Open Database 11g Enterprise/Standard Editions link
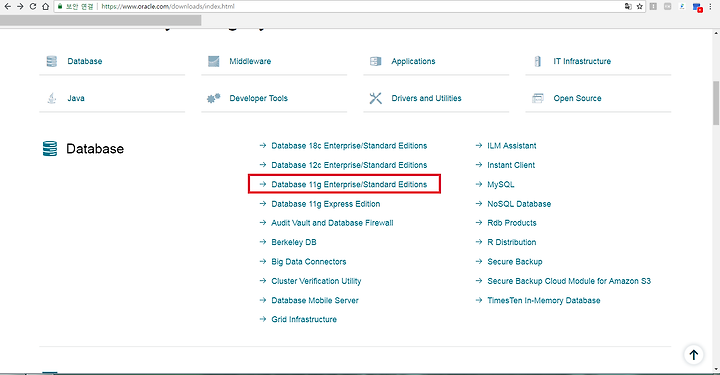720x375 pixels. [x=349, y=184]
